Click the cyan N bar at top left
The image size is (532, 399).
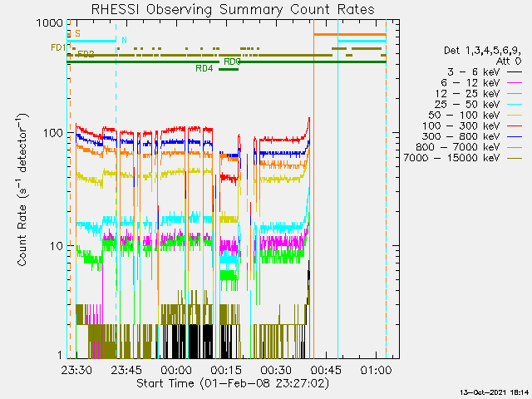coord(91,41)
